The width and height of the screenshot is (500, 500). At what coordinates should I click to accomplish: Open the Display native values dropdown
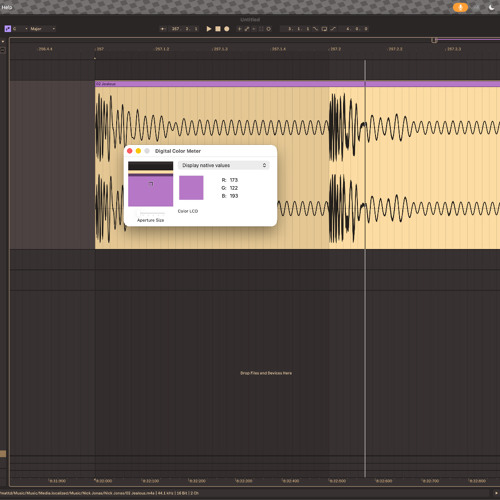tap(224, 165)
